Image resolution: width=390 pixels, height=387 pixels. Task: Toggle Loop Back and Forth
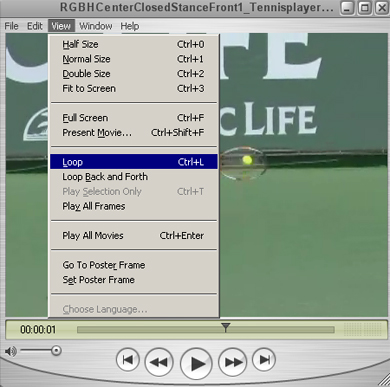[x=134, y=177]
